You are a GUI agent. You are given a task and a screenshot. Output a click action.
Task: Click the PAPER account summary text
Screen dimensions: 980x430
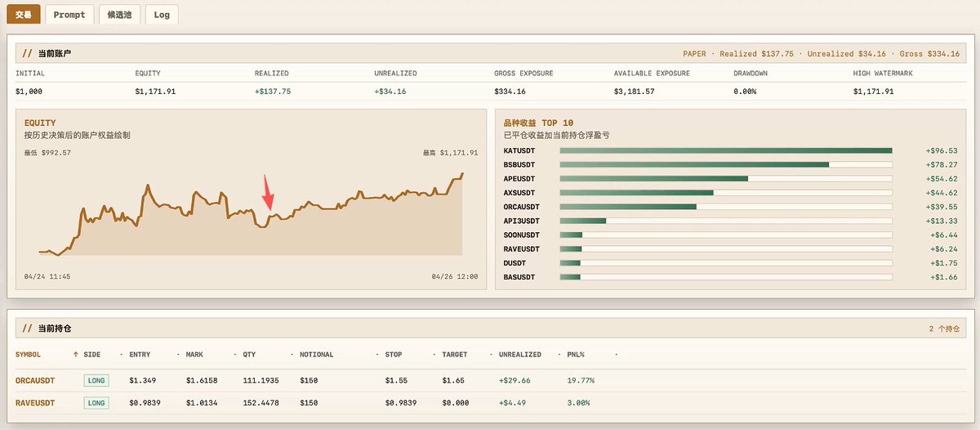tap(821, 54)
